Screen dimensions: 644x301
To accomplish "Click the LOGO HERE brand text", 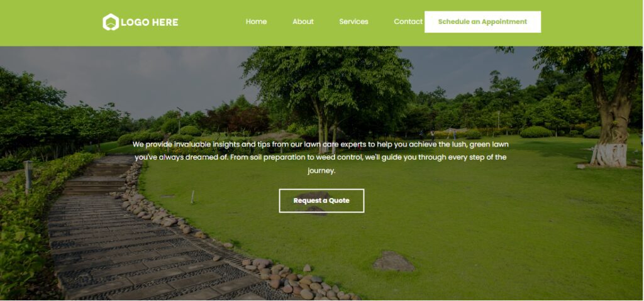I will (x=150, y=22).
